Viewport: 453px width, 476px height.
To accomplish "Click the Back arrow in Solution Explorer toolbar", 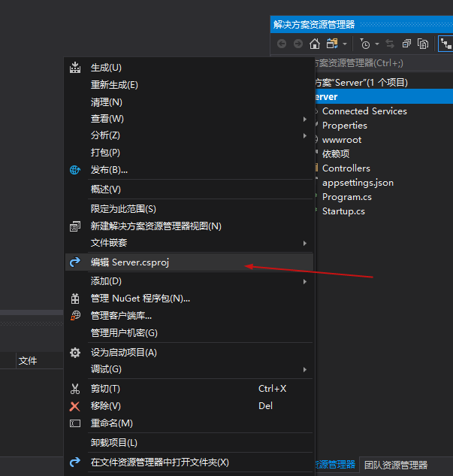I will [x=282, y=44].
